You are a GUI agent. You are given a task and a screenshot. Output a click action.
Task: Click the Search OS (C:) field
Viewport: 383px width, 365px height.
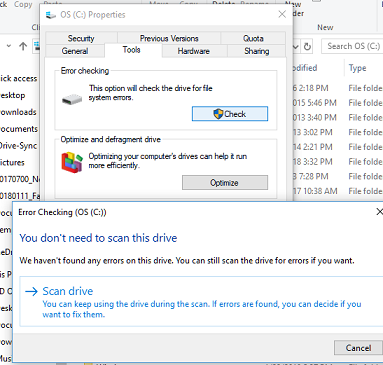(x=352, y=46)
